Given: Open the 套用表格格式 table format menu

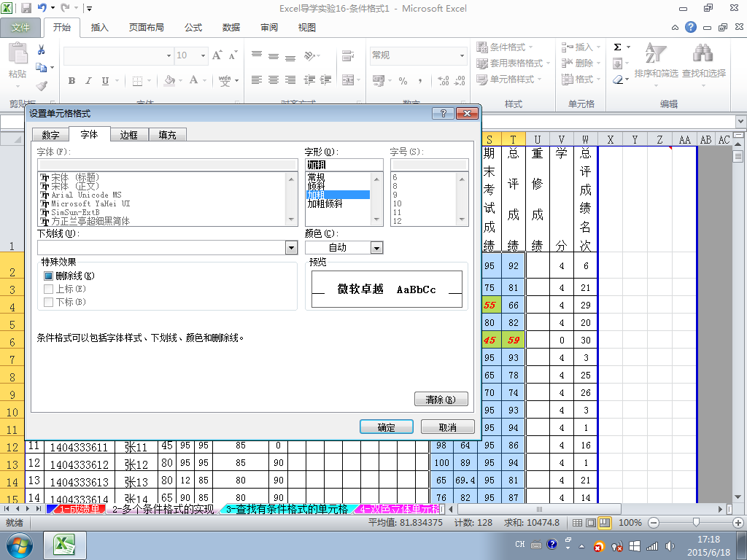Looking at the screenshot, I should [x=513, y=63].
